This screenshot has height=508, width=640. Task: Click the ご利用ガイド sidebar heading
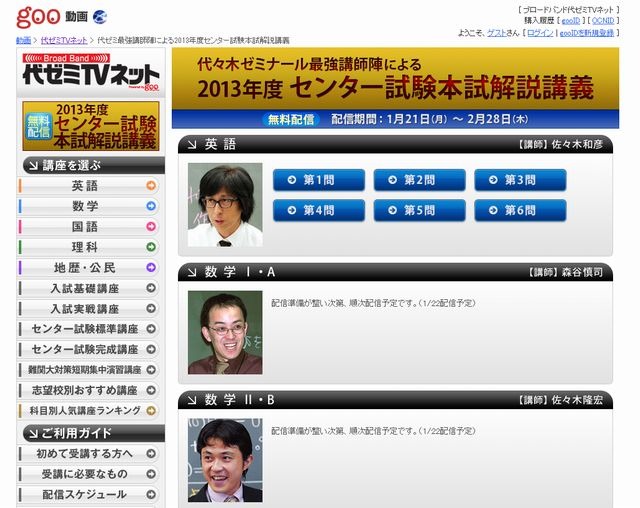point(93,433)
